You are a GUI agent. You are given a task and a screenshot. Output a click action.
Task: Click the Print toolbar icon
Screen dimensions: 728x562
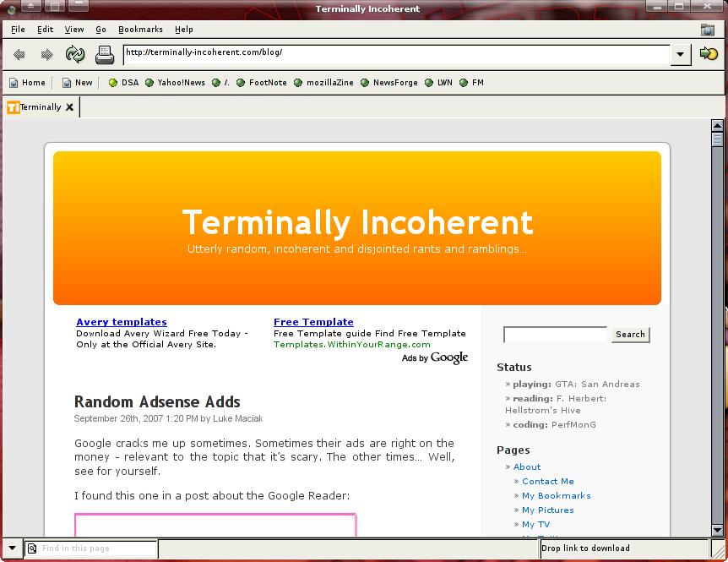[104, 55]
